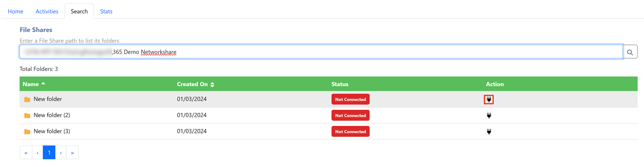The width and height of the screenshot is (644, 167).
Task: Click Not Connected badge for New folder
Action: click(x=350, y=99)
